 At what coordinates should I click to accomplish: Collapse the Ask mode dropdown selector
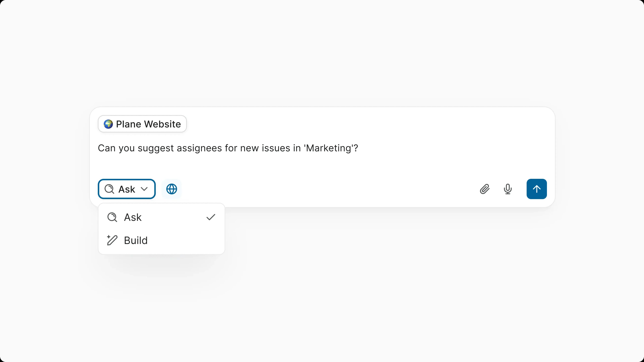pos(126,189)
